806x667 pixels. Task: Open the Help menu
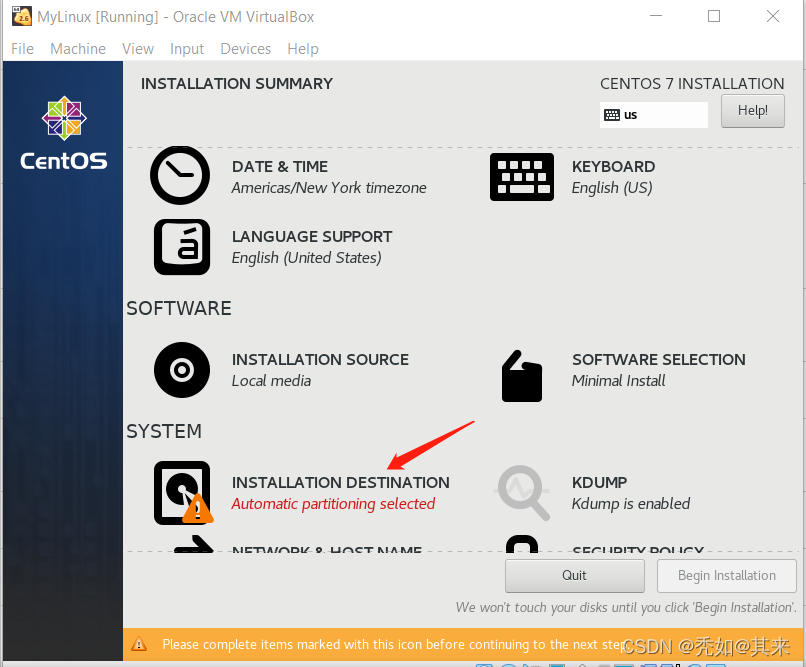pos(303,49)
